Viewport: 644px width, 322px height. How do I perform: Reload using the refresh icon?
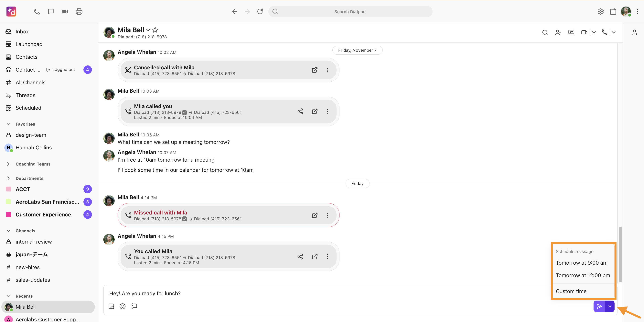tap(260, 12)
